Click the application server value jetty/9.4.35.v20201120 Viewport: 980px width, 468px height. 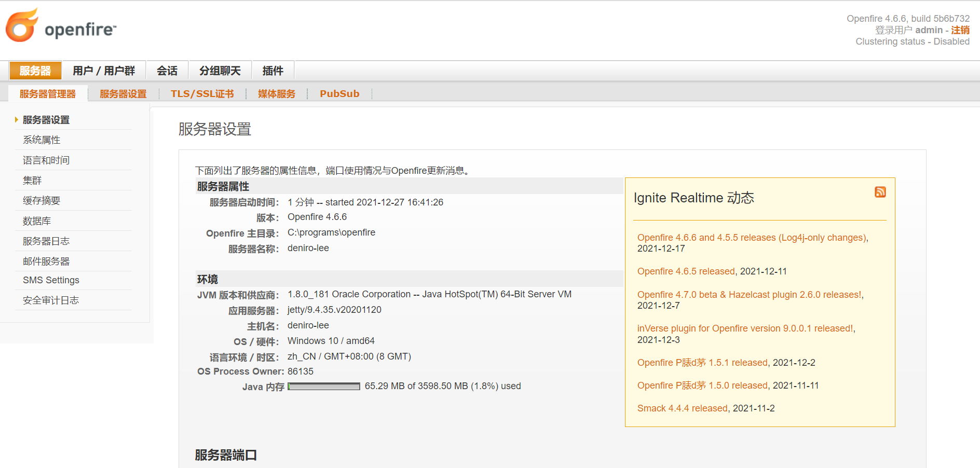pos(334,310)
